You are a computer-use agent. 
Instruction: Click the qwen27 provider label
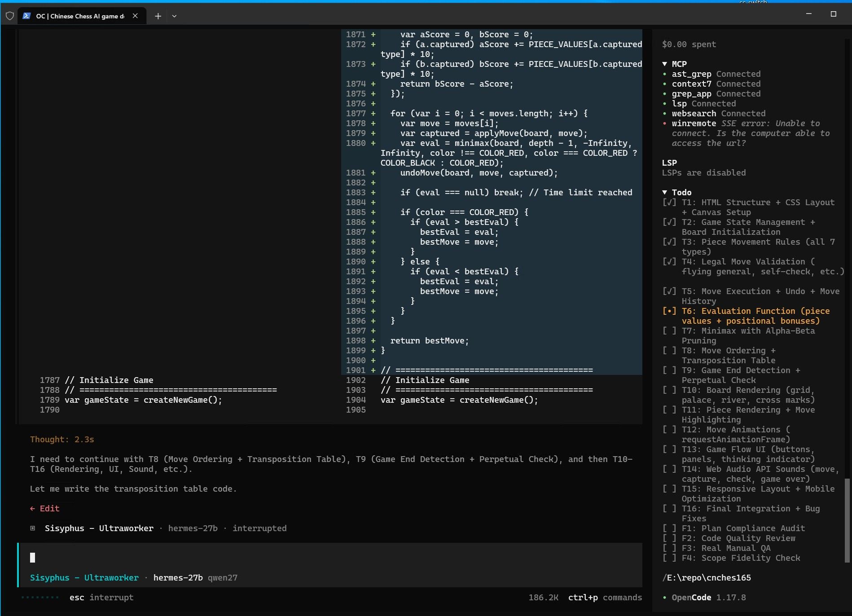[223, 578]
